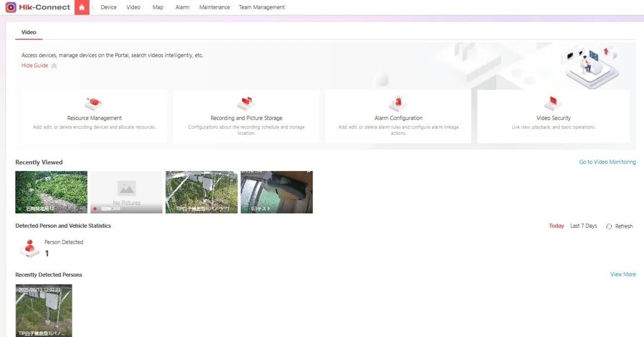Click the green status dot on G3テスト
The image size is (644, 337).
(245, 208)
